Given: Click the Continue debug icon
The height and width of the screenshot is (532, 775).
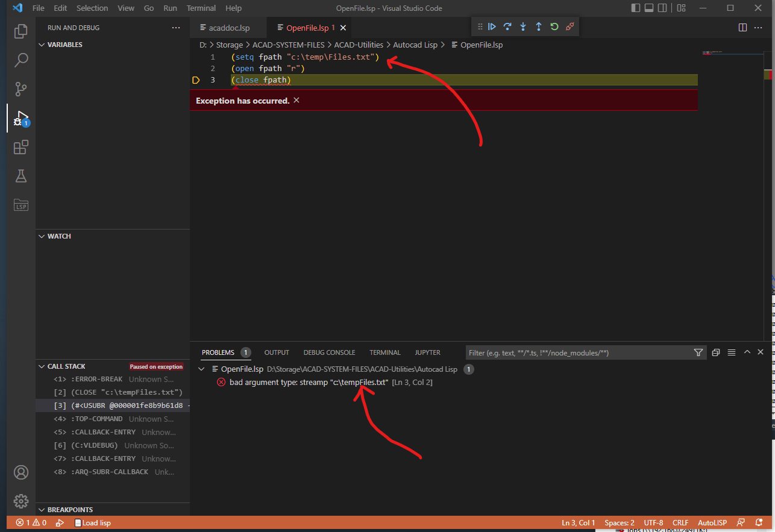Looking at the screenshot, I should point(492,27).
